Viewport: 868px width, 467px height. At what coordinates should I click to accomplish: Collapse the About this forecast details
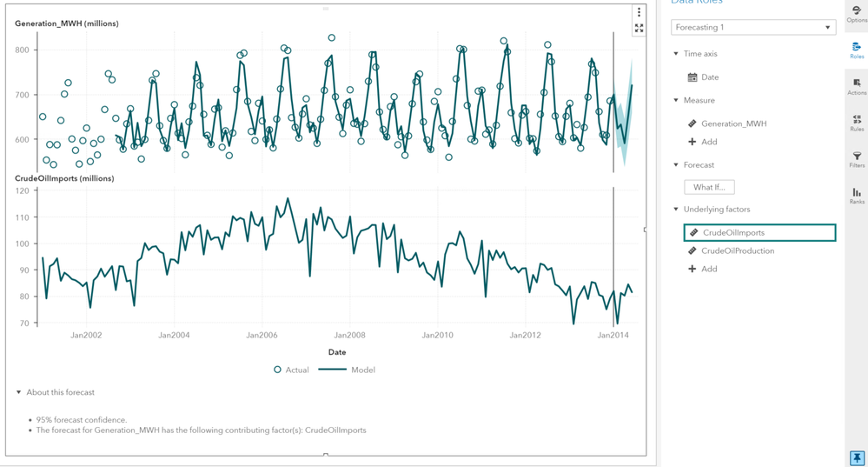pyautogui.click(x=19, y=393)
